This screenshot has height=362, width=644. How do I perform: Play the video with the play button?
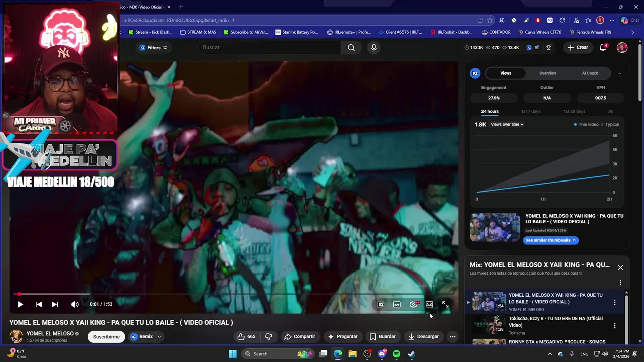coord(20,304)
